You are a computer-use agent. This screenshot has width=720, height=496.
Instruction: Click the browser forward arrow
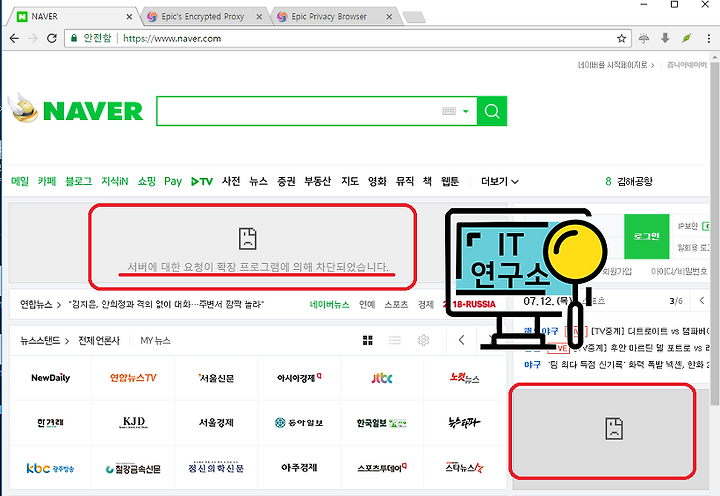point(33,39)
